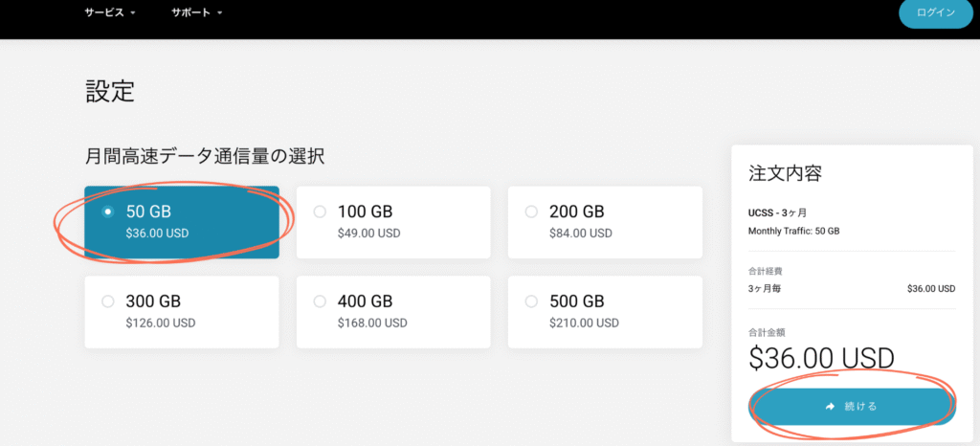Choose the 200 GB $84.00 USD plan card
This screenshot has height=446, width=980.
click(x=605, y=222)
